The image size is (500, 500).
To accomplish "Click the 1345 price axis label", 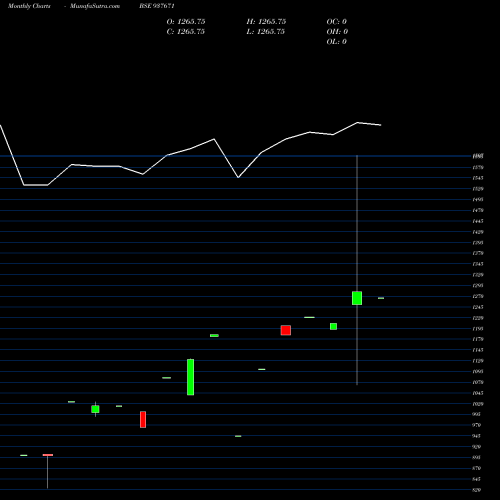I will pos(478,264).
